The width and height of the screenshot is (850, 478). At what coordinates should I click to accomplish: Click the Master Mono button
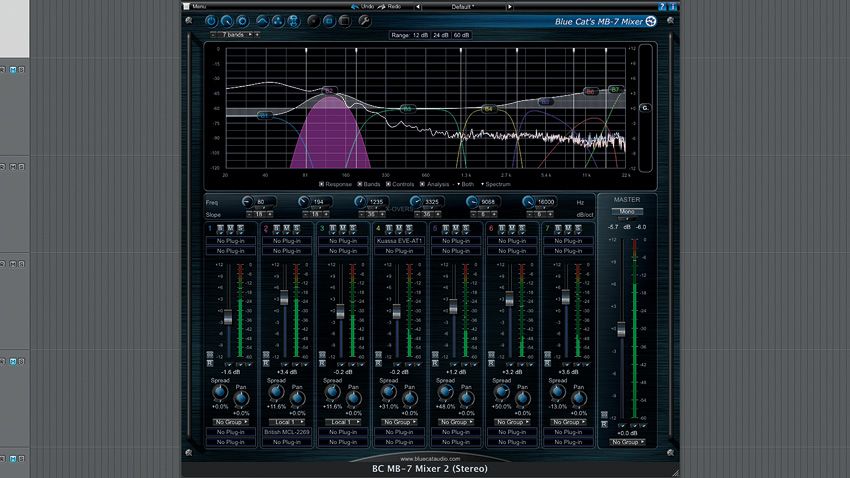(x=626, y=211)
